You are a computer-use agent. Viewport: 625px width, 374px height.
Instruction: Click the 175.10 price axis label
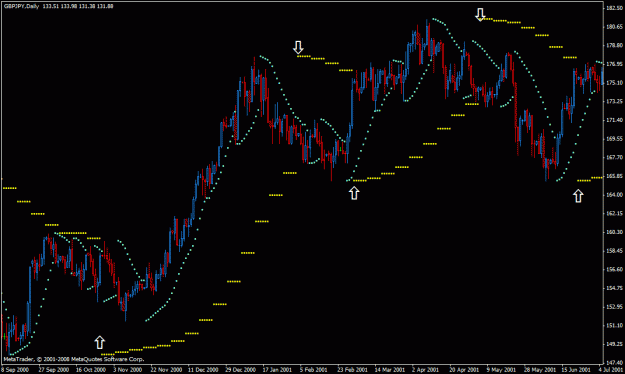(614, 83)
